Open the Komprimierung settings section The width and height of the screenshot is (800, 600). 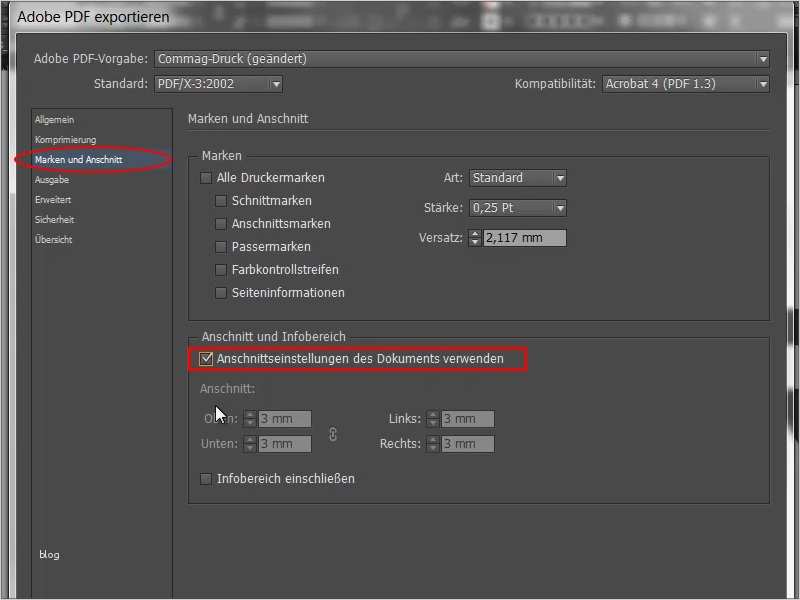point(65,140)
